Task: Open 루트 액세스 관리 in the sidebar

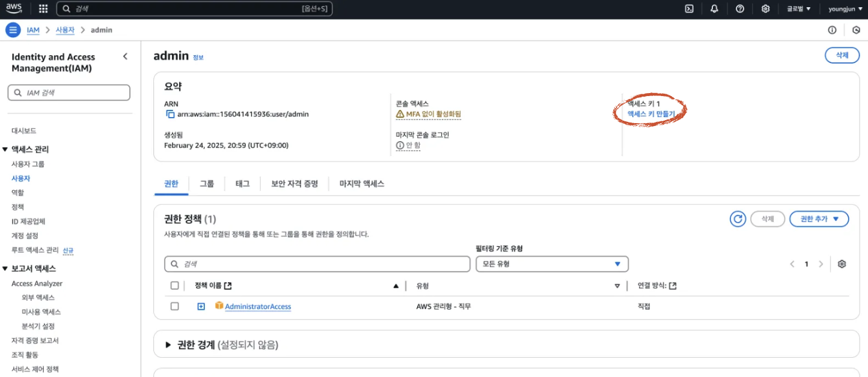Action: point(35,250)
